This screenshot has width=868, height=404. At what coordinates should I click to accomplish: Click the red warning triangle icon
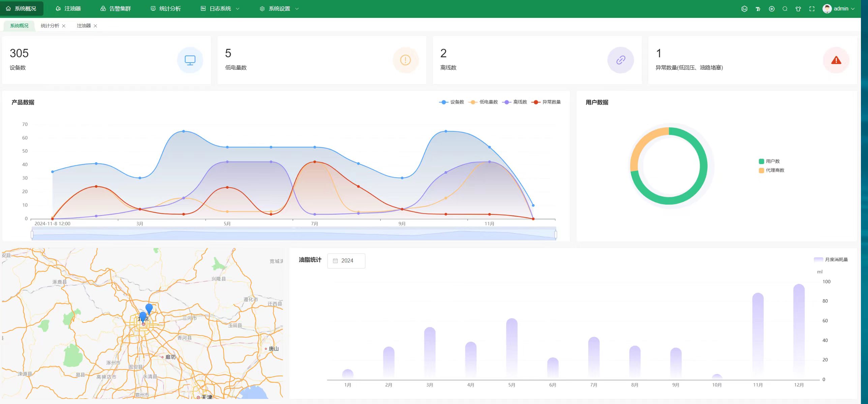(x=836, y=60)
